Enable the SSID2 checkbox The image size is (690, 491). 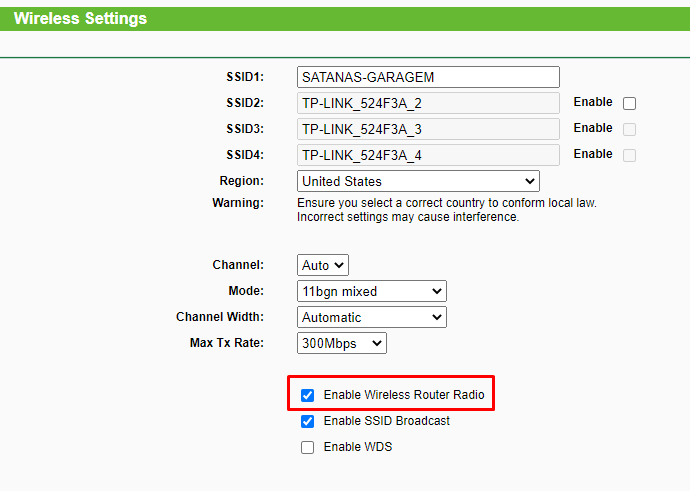click(629, 103)
